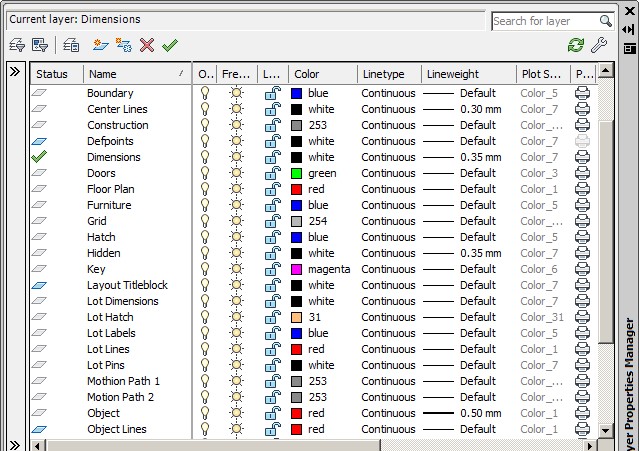
Task: Click plot printer icon for Doors layer
Action: click(582, 173)
